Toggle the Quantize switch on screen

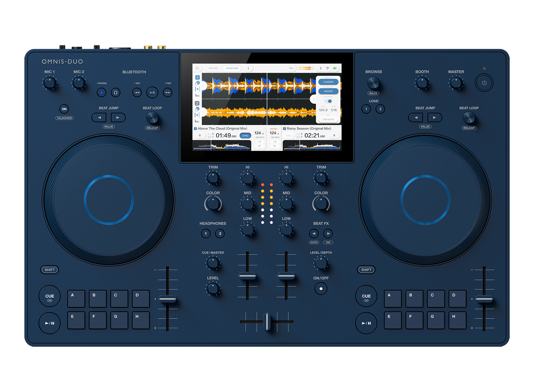click(x=328, y=101)
